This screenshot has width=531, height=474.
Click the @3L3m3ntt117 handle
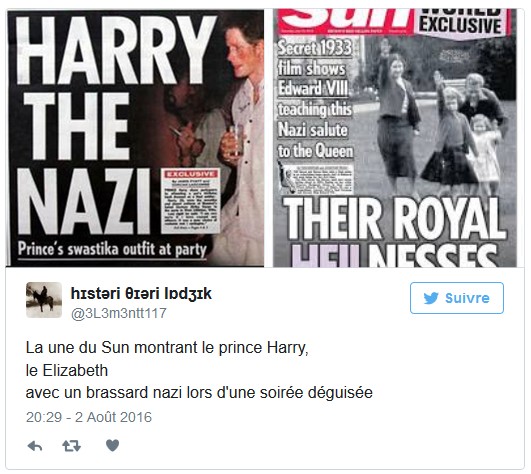(x=119, y=313)
